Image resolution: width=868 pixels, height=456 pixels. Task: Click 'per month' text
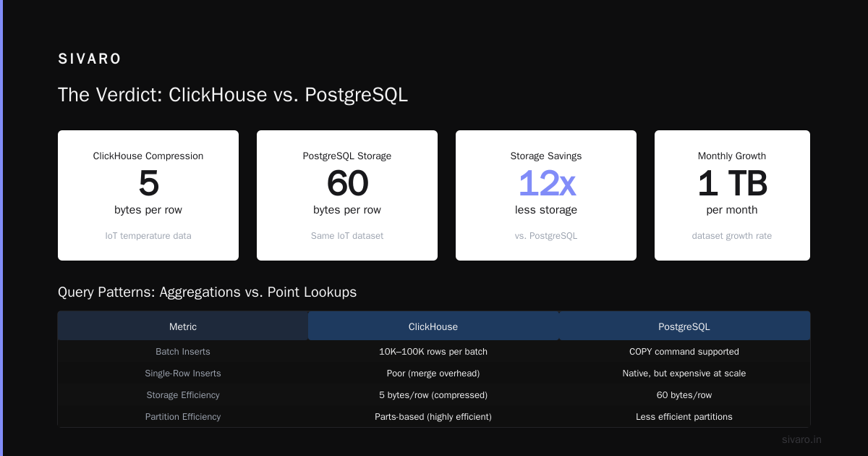pos(732,210)
